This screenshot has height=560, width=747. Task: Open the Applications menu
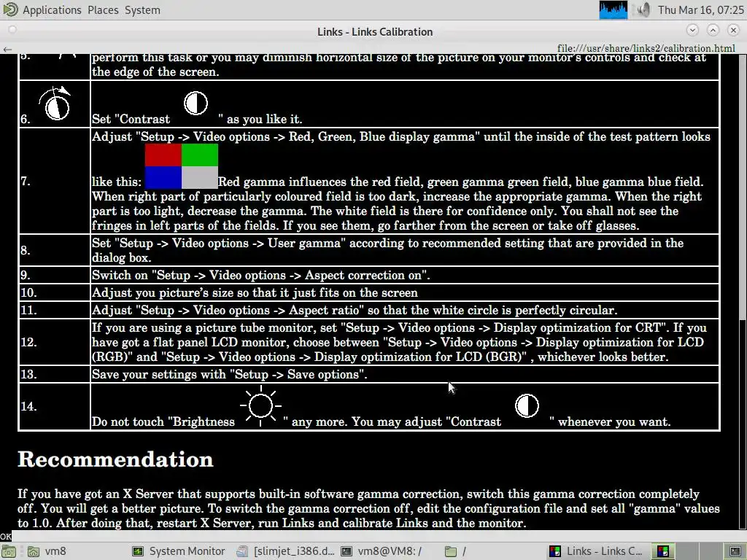[x=52, y=10]
